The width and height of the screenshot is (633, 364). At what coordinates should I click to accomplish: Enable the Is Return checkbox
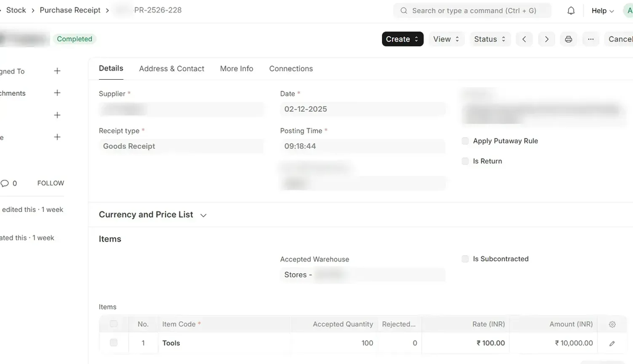465,161
